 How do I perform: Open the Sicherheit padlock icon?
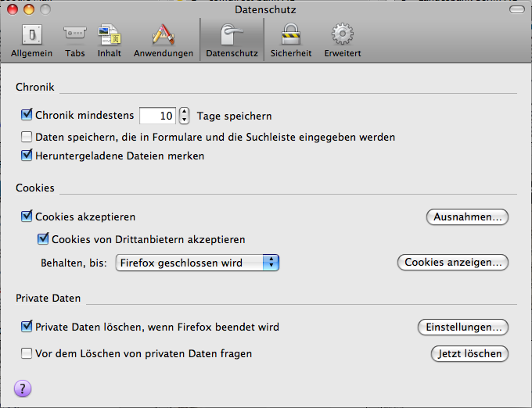291,34
